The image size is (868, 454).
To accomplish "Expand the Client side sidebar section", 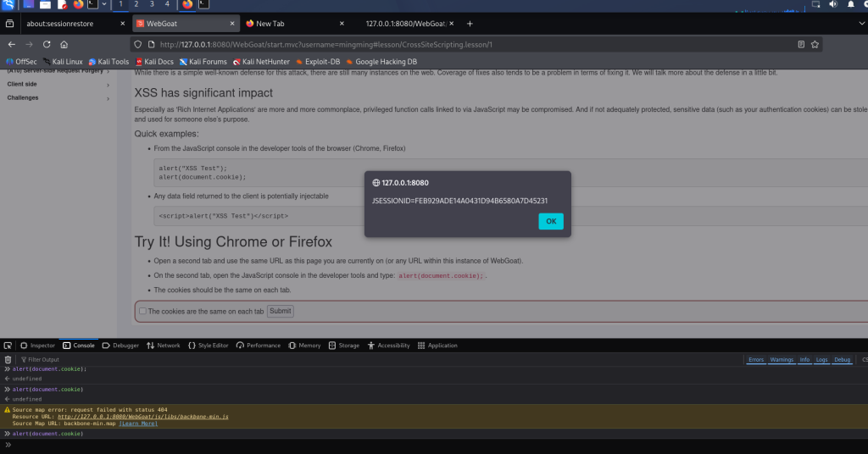I will [x=58, y=84].
